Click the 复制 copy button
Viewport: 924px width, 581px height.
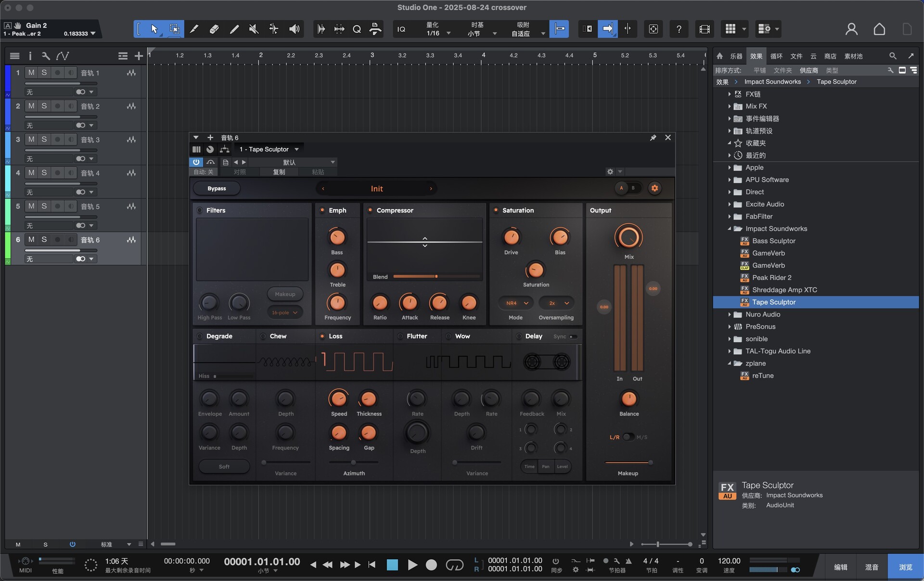pos(279,172)
